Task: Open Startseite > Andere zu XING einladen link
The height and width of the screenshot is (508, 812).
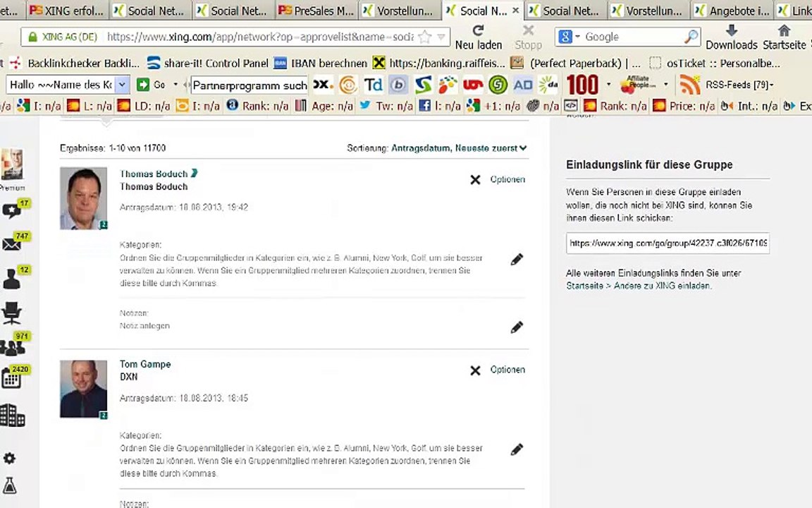Action: pyautogui.click(x=639, y=286)
